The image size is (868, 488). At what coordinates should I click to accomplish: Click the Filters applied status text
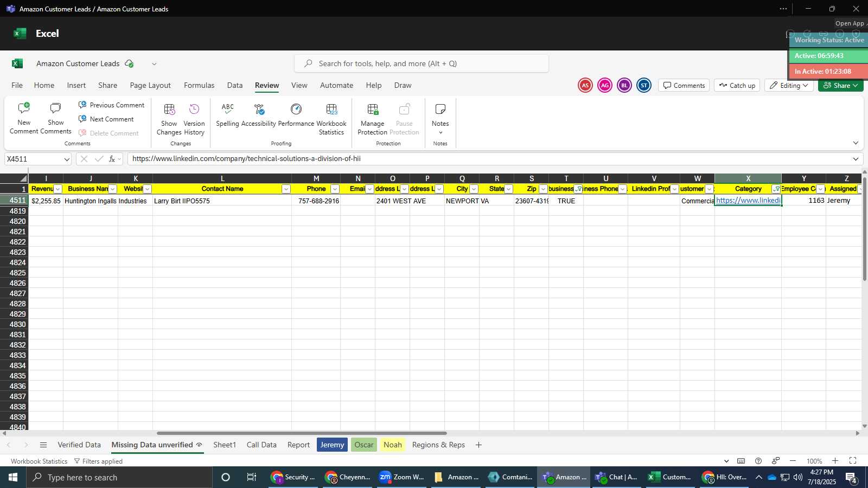pos(98,461)
